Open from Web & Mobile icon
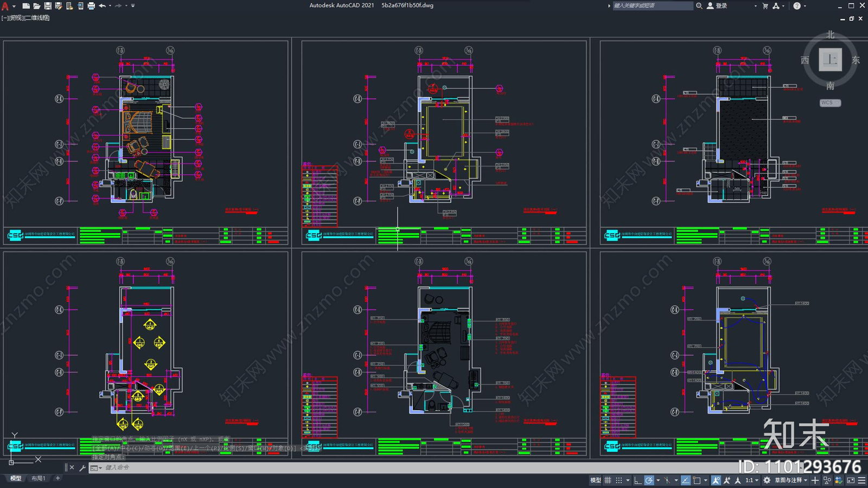 [x=69, y=5]
